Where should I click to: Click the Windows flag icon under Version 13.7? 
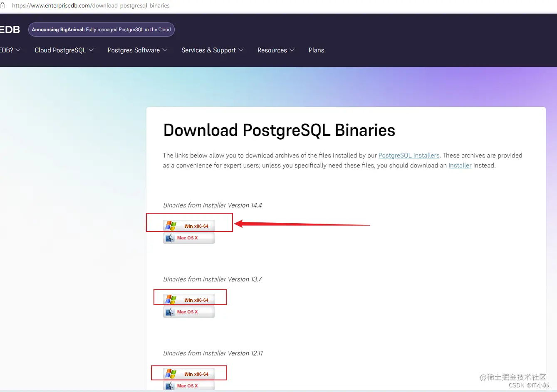coord(171,300)
